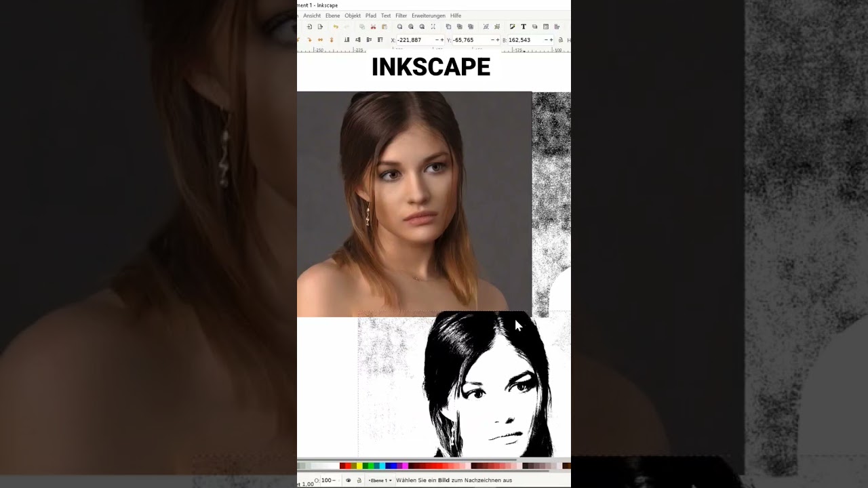The width and height of the screenshot is (868, 488).
Task: Click the rotate 90 degrees clockwise icon
Action: [x=309, y=40]
